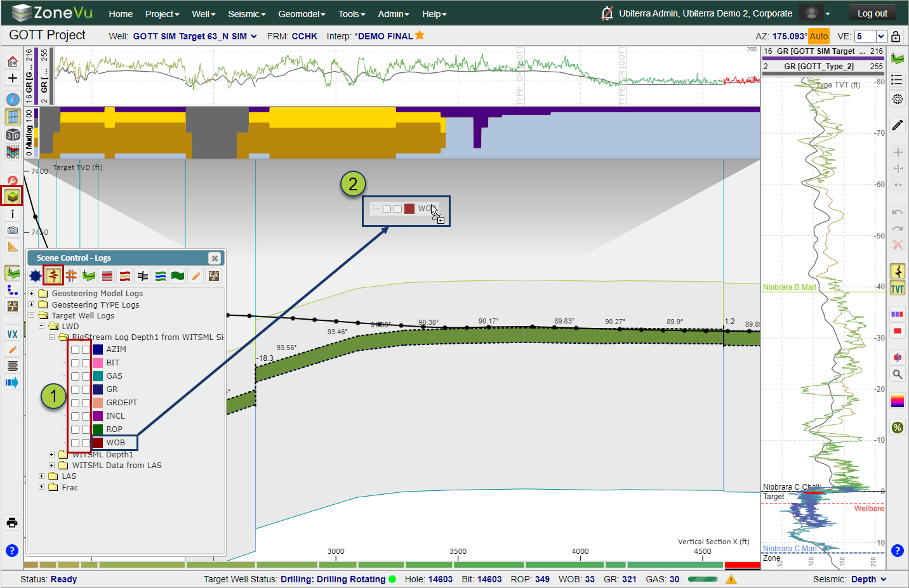This screenshot has height=588, width=909.
Task: Click the notification bell icon
Action: tap(607, 13)
